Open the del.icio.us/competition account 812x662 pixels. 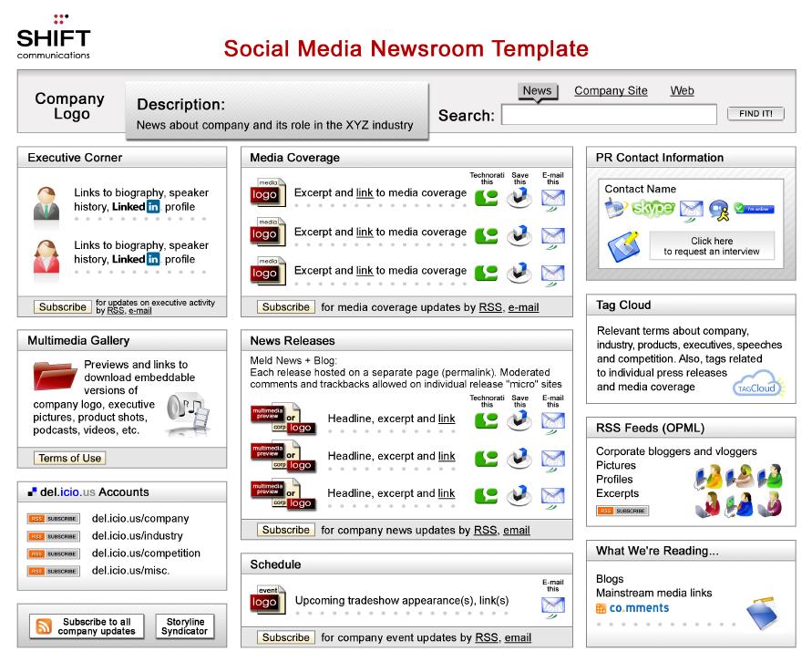[146, 553]
